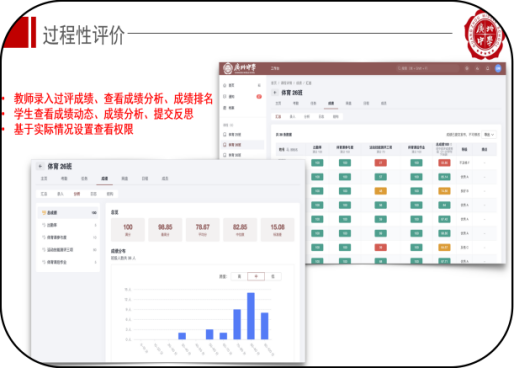Click the Guangzhou school logo in the maroon header bar
The width and height of the screenshot is (514, 368).
click(240, 68)
